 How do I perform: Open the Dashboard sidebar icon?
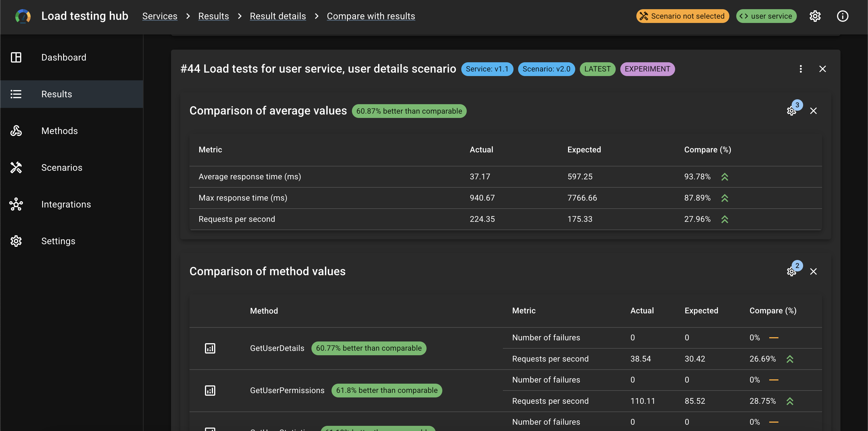[16, 57]
